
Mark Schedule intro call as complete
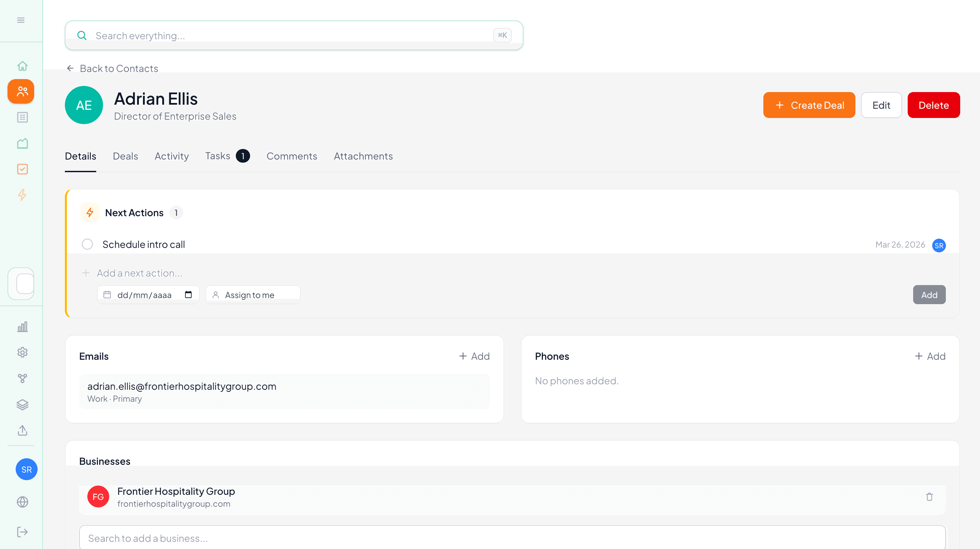(87, 244)
